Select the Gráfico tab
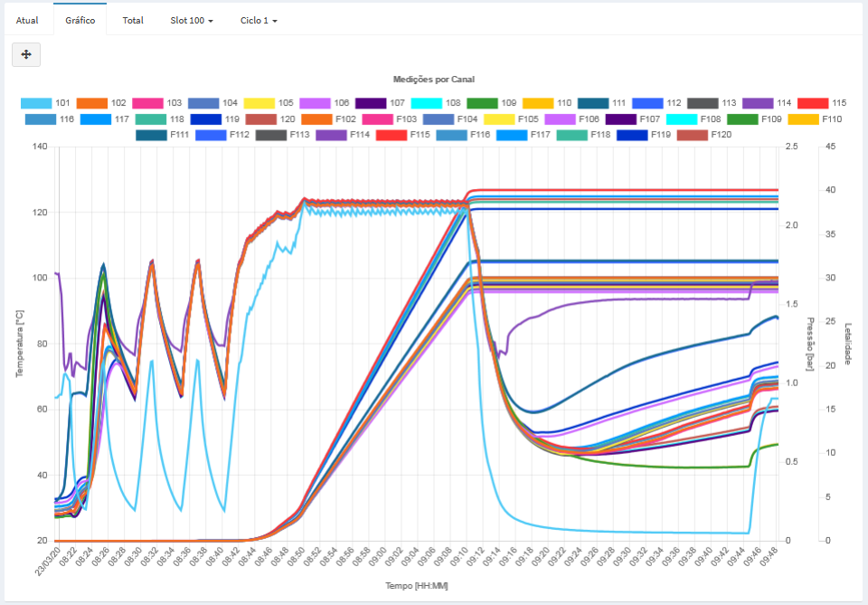 80,20
